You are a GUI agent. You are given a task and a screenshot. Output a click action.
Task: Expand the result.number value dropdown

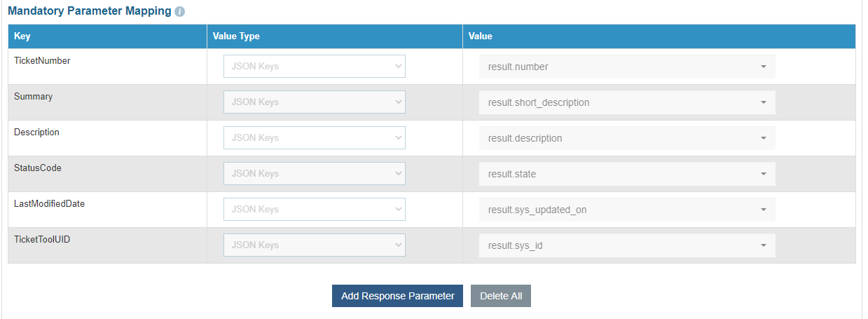point(627,67)
